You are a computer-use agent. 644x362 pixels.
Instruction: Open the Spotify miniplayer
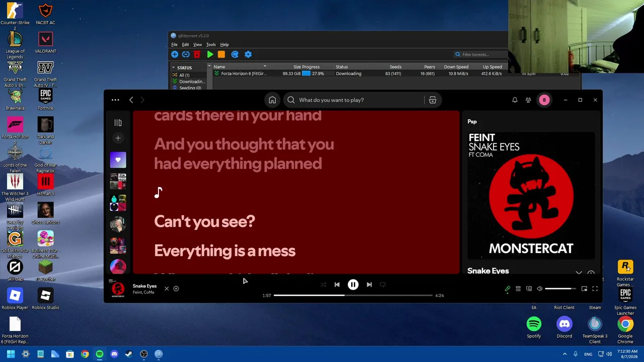pos(584,289)
